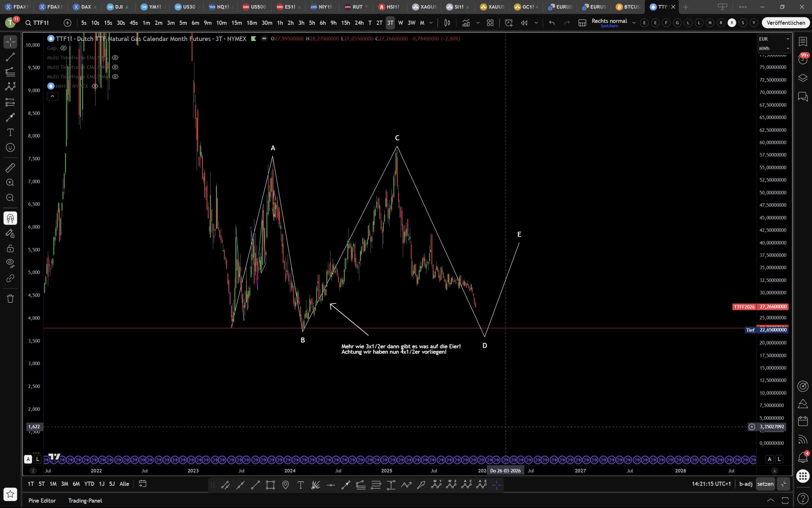Collapse the indicator legend chevron
The width and height of the screenshot is (812, 508).
[52, 97]
